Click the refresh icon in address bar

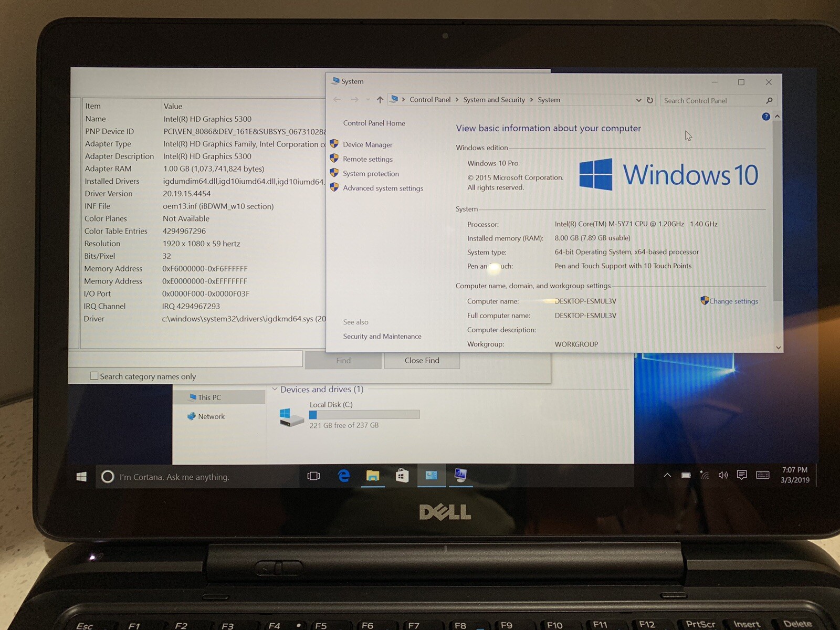[x=650, y=100]
